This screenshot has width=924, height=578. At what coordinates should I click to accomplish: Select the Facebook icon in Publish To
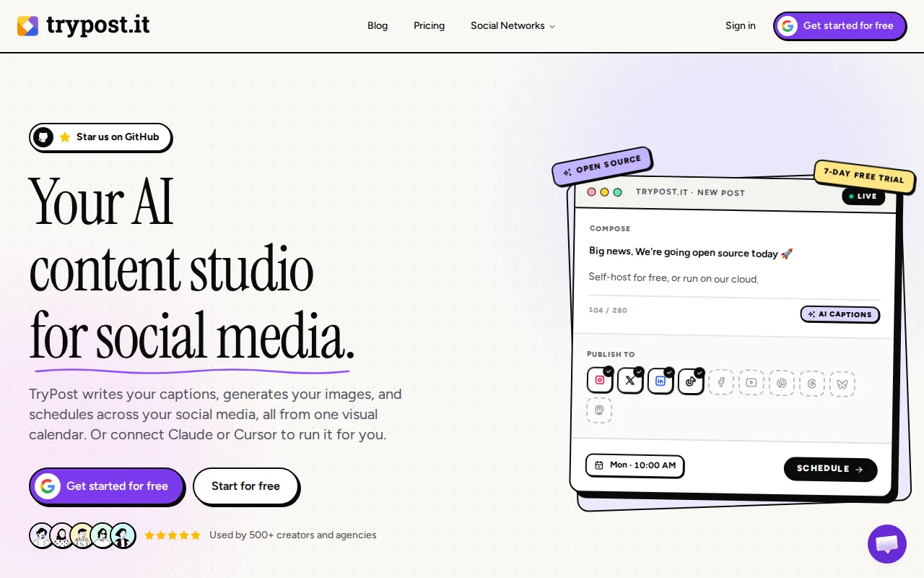(x=721, y=383)
